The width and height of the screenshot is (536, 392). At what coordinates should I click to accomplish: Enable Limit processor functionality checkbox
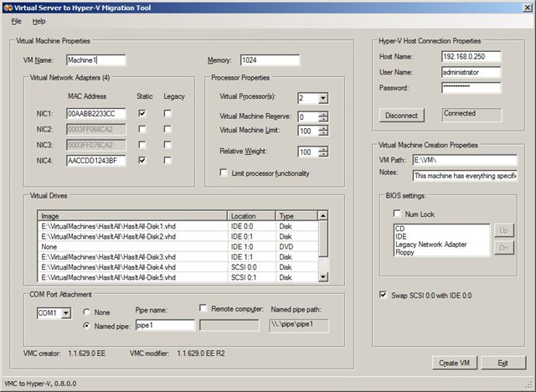click(224, 173)
